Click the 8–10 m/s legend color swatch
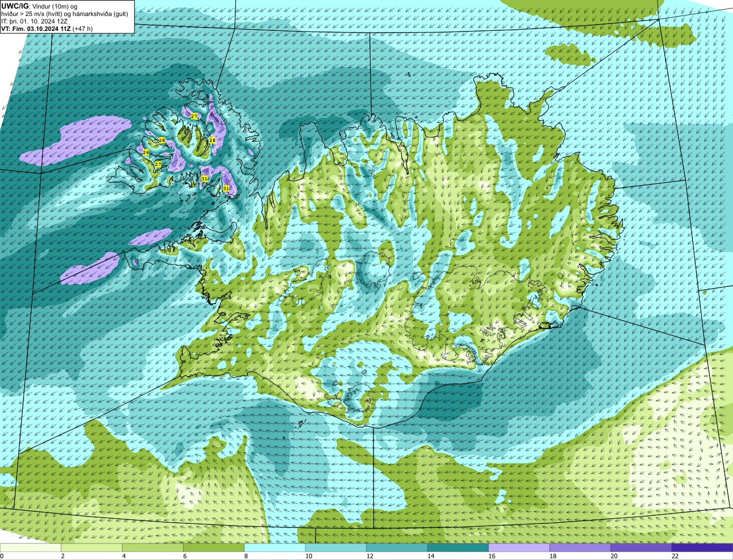Screen dimensions: 733x560 (275, 547)
